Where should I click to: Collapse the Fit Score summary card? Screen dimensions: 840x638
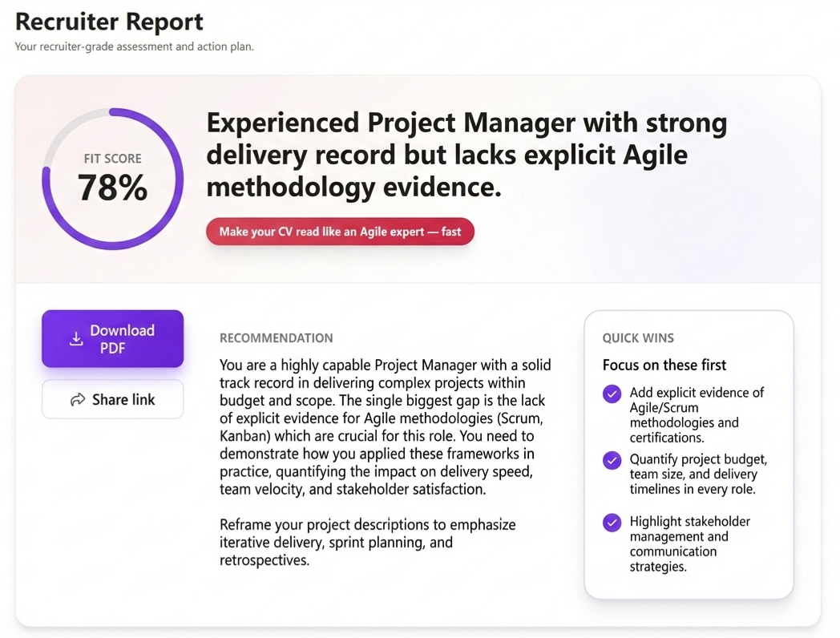coord(420,178)
